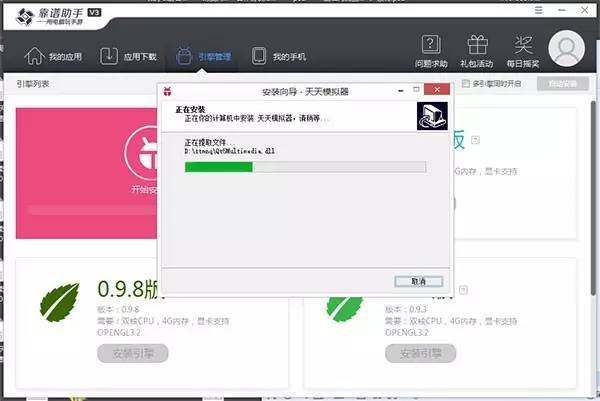The height and width of the screenshot is (401, 600).
Task: Click the 0.9.8版 engine title
Action: (x=127, y=290)
